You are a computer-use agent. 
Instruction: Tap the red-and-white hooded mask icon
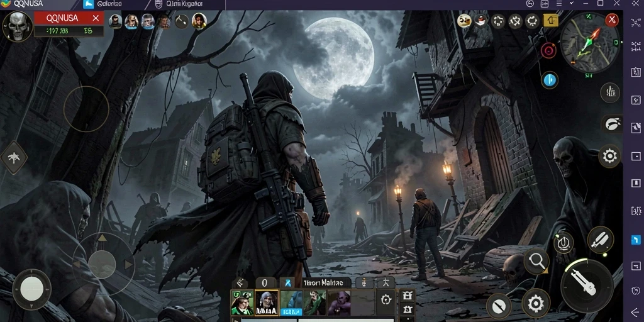[481, 21]
